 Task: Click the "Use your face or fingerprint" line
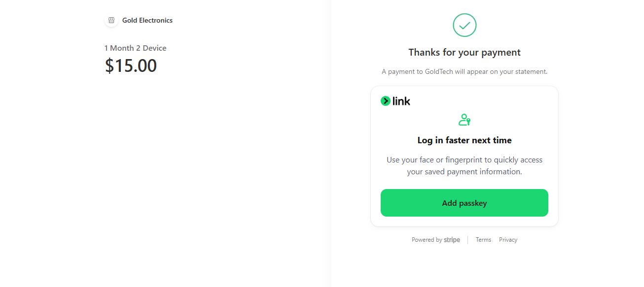tap(465, 160)
